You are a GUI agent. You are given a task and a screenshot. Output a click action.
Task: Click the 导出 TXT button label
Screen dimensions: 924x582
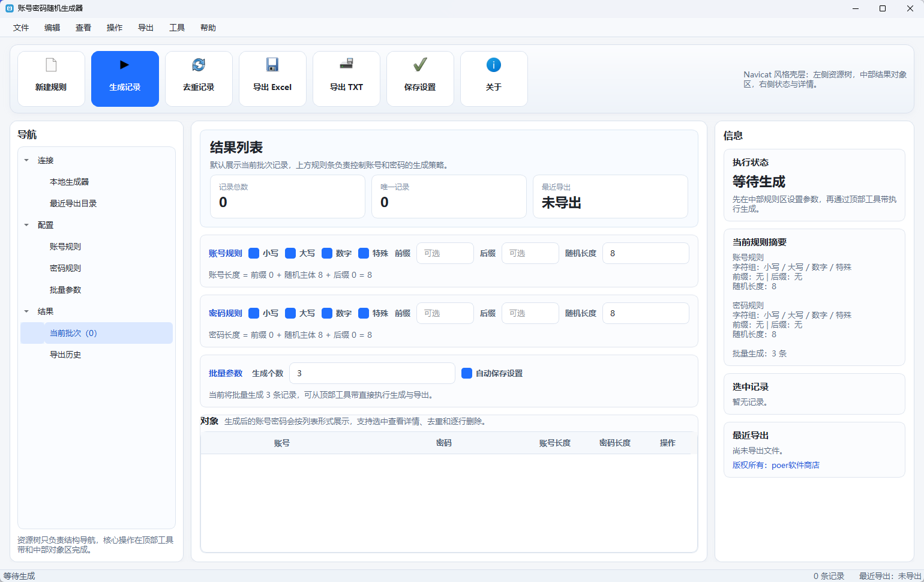(346, 87)
